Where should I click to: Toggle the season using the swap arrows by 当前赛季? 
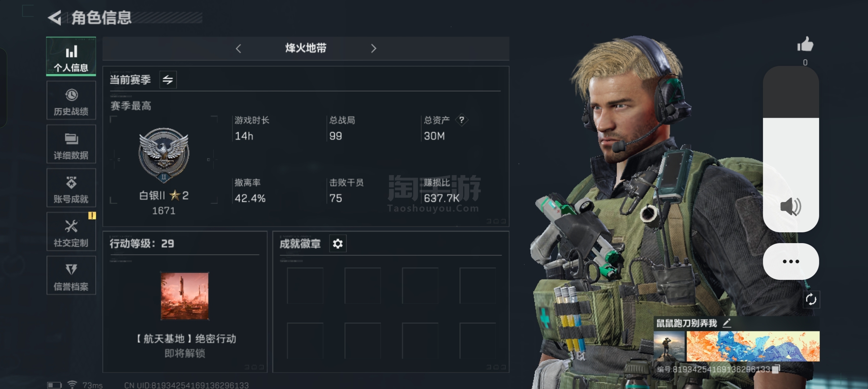pos(168,80)
